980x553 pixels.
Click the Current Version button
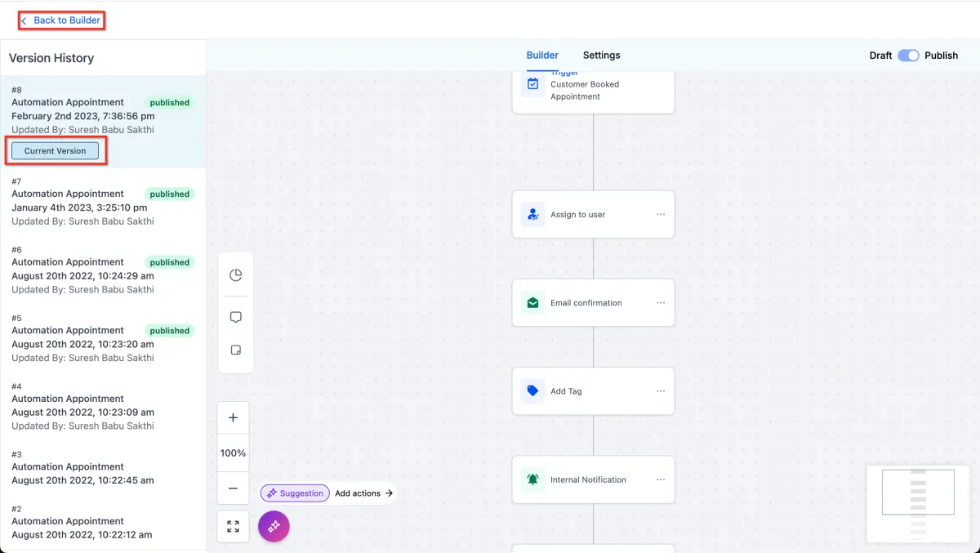pyautogui.click(x=55, y=151)
